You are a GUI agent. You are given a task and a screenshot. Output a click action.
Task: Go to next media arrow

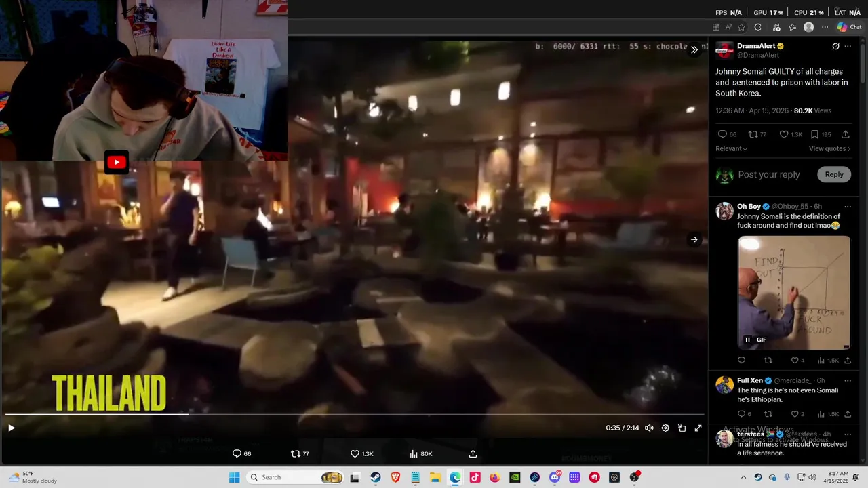694,239
